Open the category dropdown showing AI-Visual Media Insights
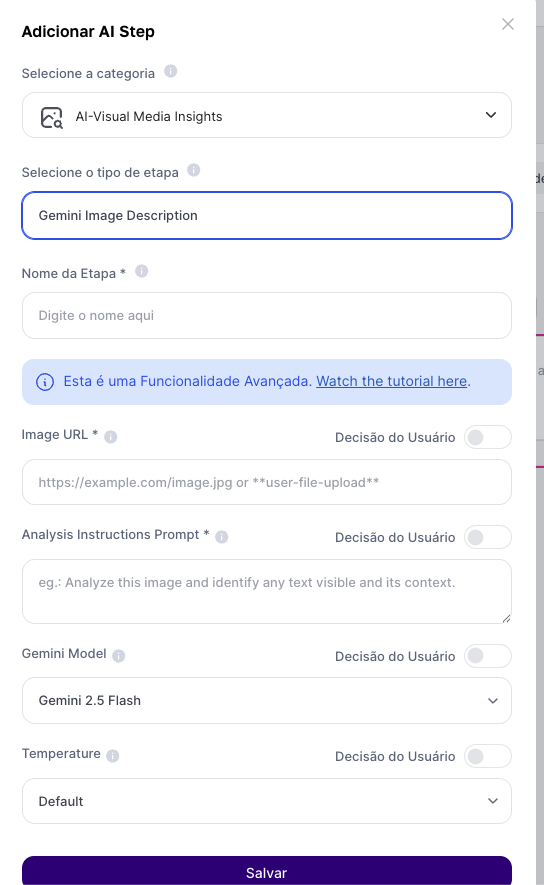The image size is (544, 885). point(267,115)
